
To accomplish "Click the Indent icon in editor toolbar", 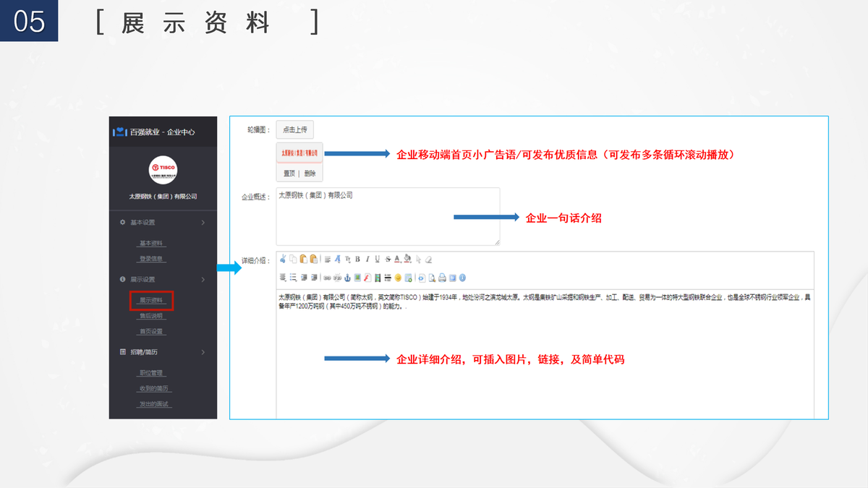I will (314, 277).
